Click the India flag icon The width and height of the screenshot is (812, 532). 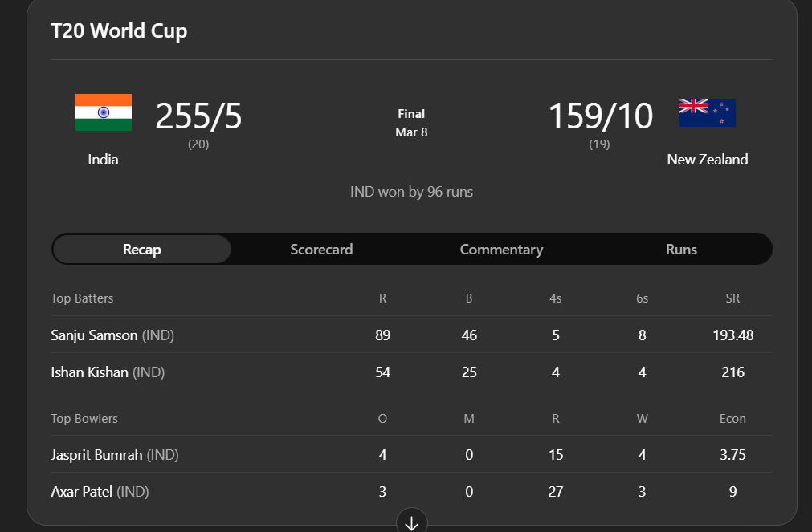point(104,112)
